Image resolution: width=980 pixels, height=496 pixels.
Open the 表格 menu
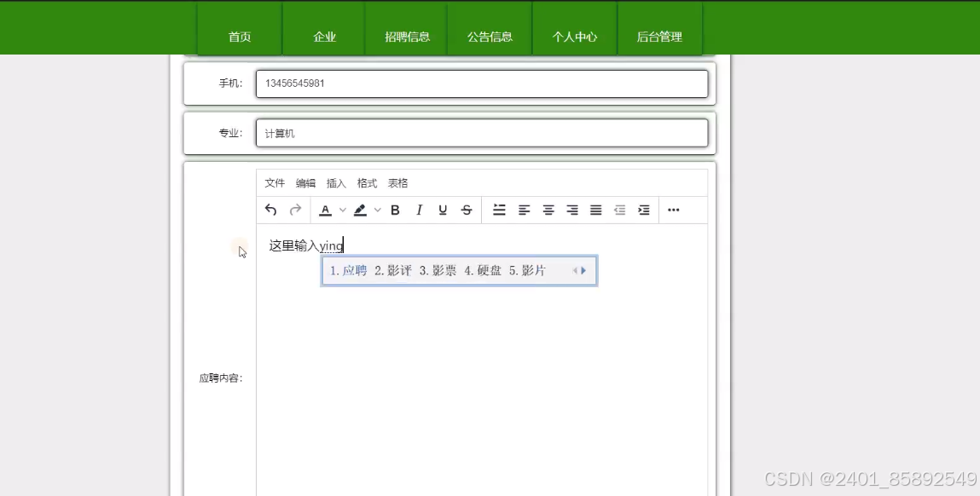tap(397, 183)
